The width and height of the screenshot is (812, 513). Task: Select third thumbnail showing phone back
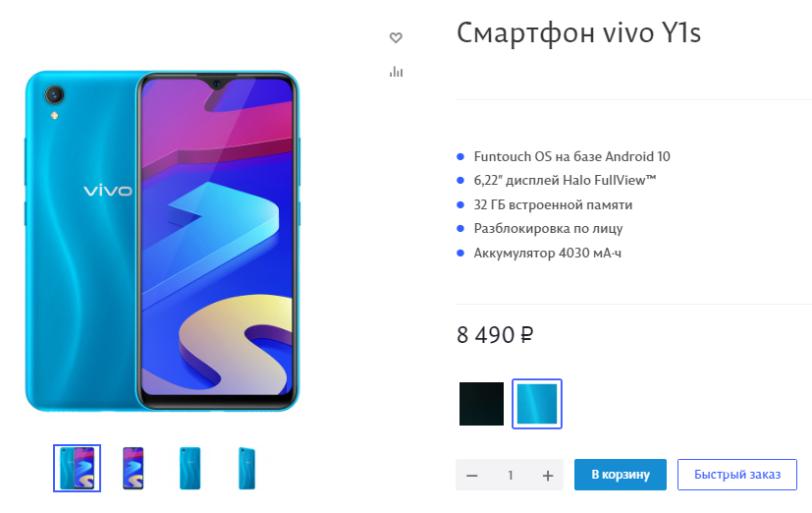(190, 468)
